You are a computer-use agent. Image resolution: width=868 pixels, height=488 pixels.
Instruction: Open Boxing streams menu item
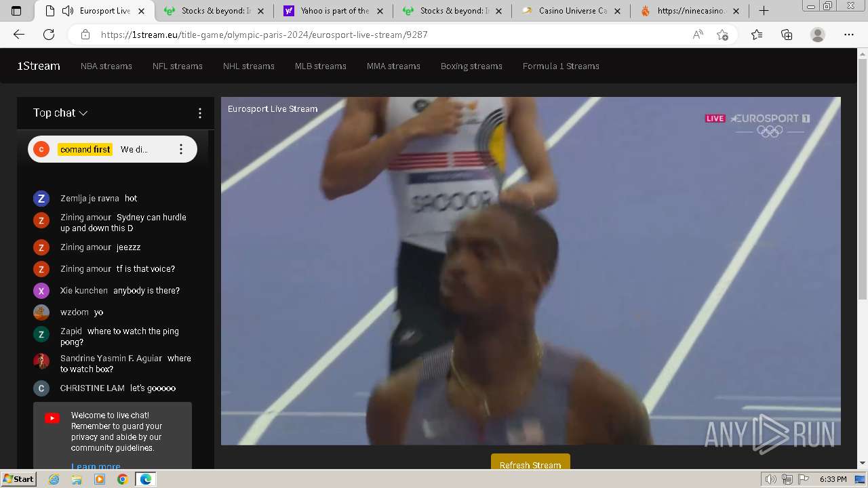(x=471, y=66)
